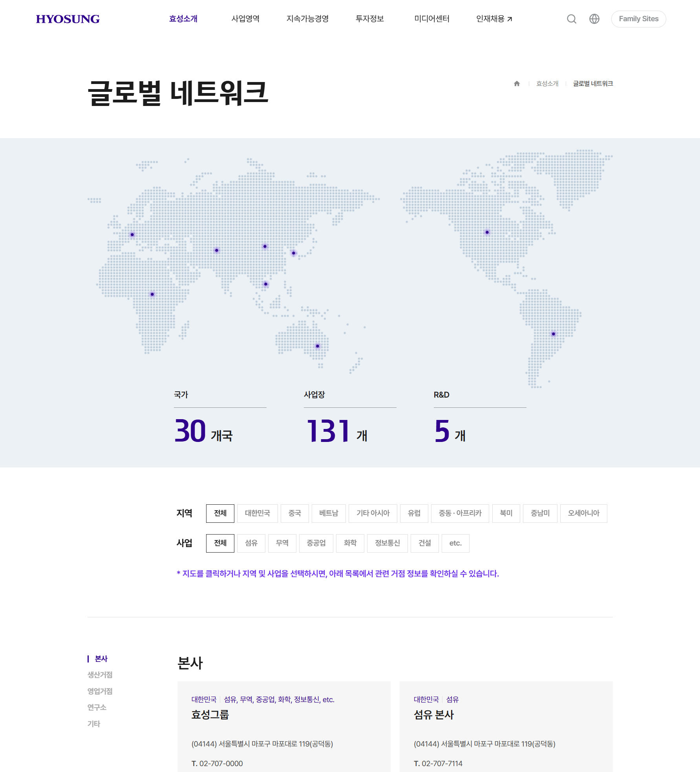Click the map marker in Vietnam

(266, 284)
